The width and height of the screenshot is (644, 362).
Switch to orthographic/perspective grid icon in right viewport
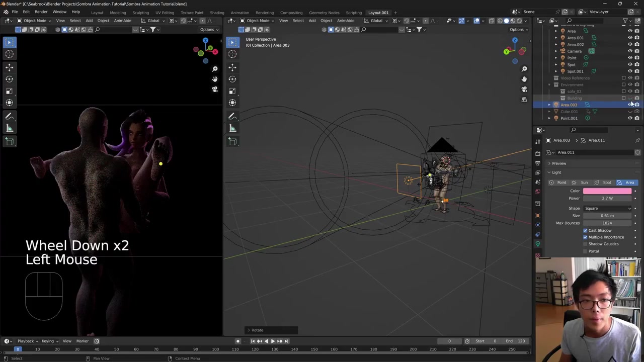pos(524,100)
